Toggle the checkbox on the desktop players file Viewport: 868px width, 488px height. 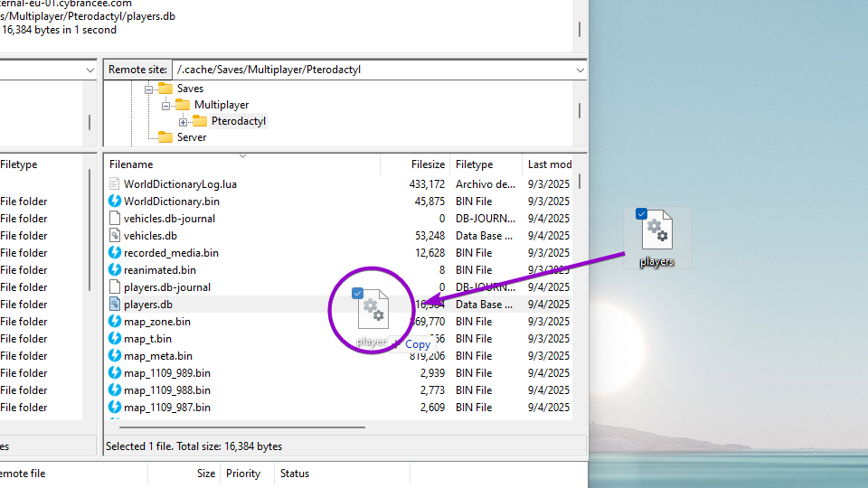(642, 213)
